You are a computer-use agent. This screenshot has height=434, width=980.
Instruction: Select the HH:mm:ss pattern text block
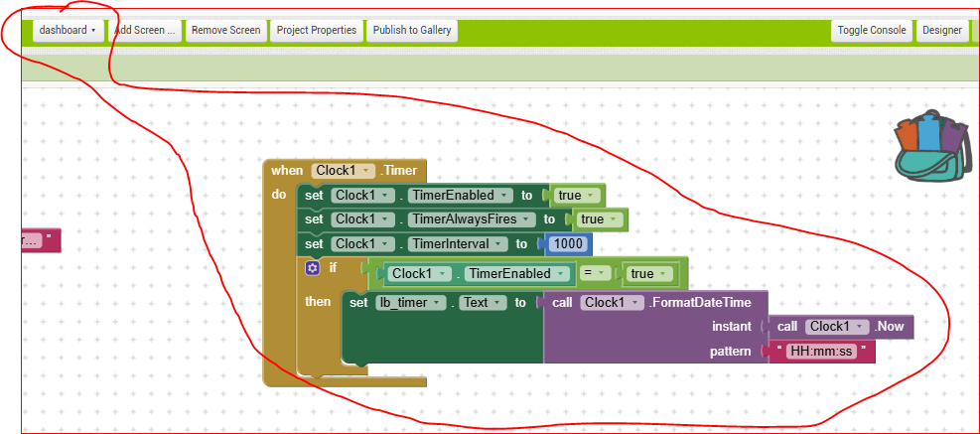point(820,352)
